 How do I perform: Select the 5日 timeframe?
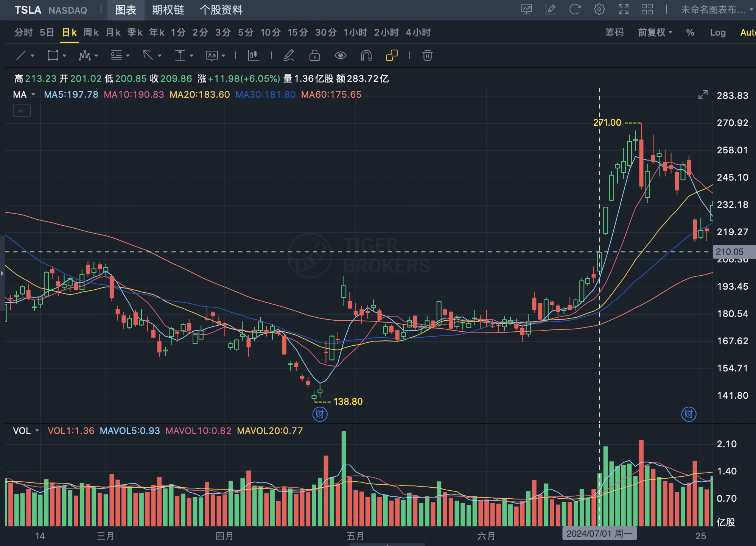tap(47, 33)
